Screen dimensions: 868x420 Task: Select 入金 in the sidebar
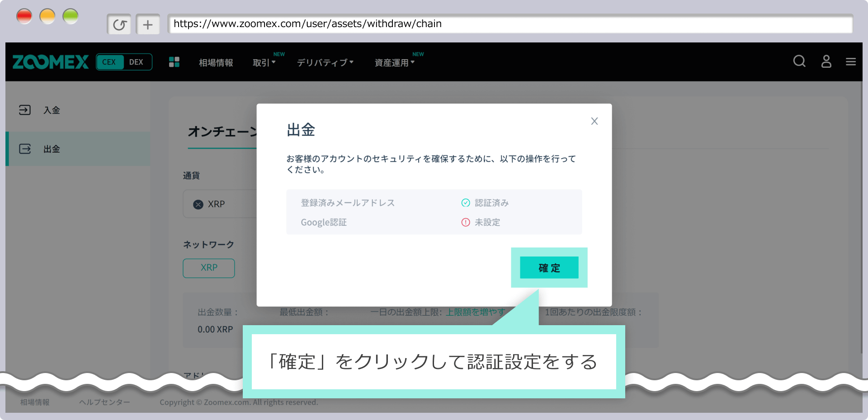[78, 110]
